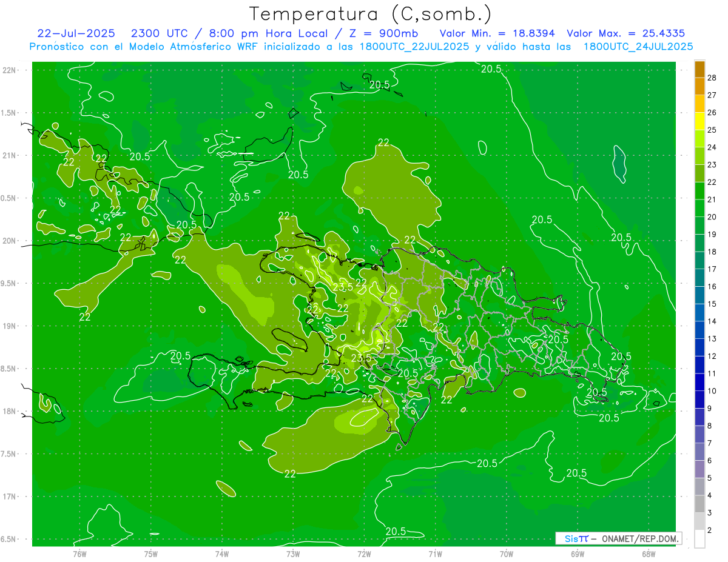Click the '22N' latitude axis label
Viewport: 728px width, 562px height.
10,70
